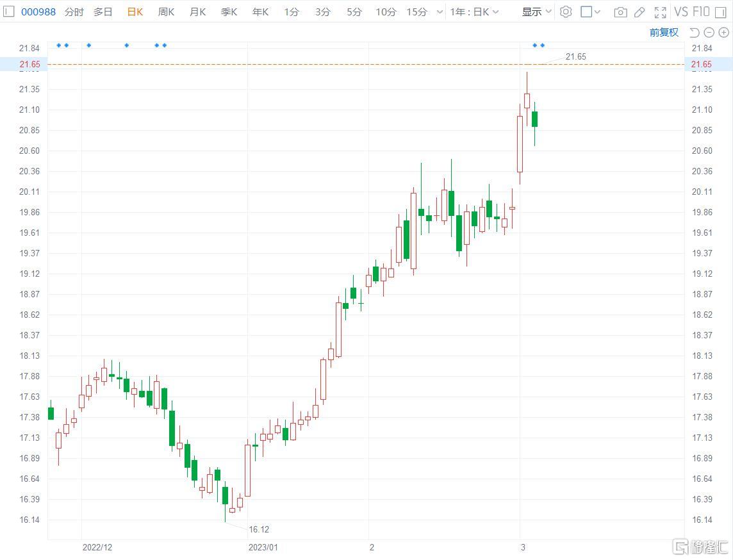The image size is (733, 560).
Task: Open window layout dropdown arrow
Action: [x=598, y=12]
